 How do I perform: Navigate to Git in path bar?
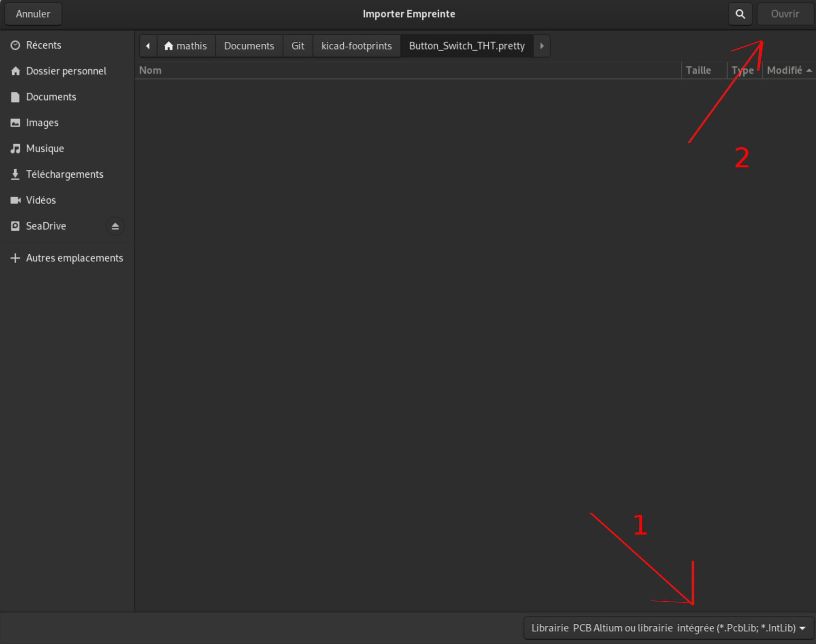(x=298, y=46)
